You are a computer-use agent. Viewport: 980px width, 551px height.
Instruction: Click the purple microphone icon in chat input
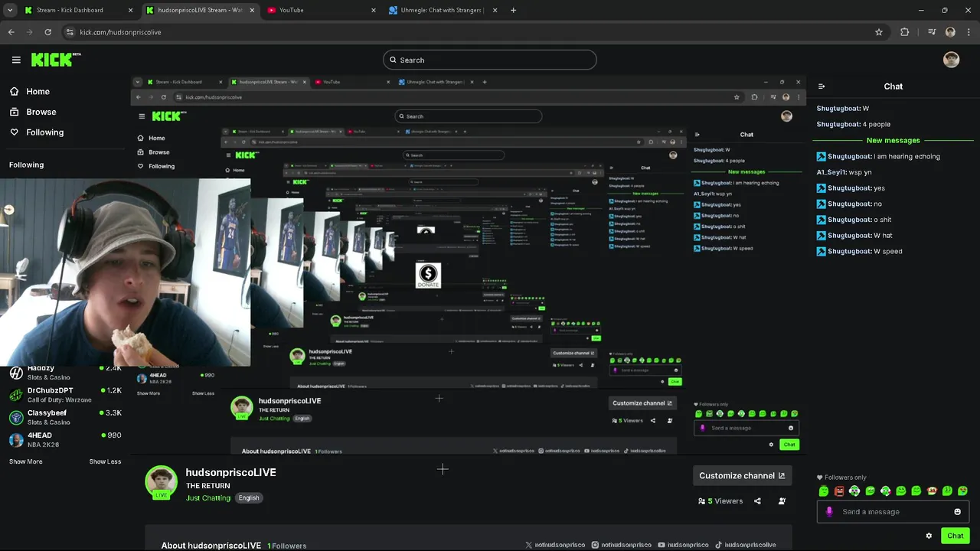click(x=829, y=512)
